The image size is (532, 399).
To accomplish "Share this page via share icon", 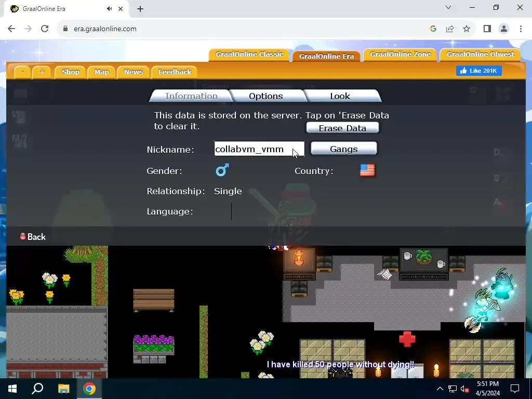I will (x=450, y=29).
